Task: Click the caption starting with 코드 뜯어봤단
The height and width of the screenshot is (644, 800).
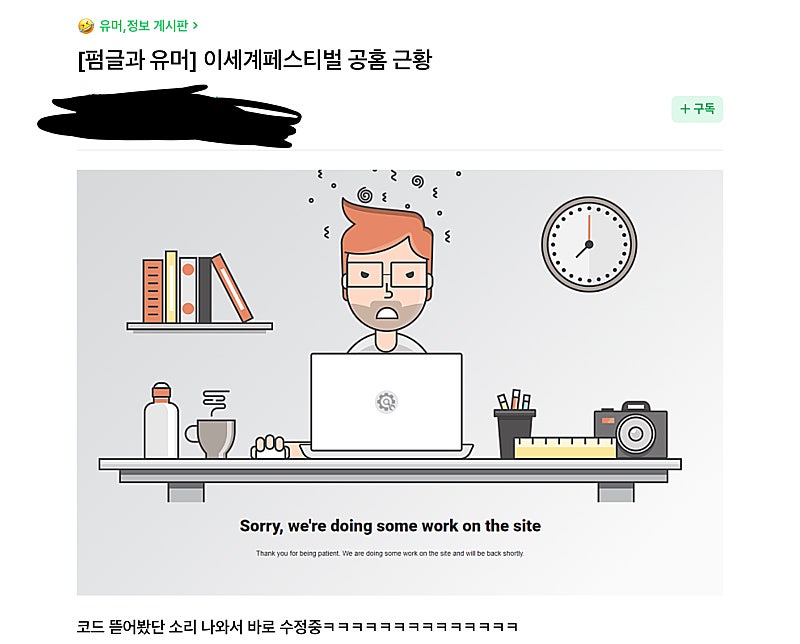Action: pyautogui.click(x=297, y=626)
